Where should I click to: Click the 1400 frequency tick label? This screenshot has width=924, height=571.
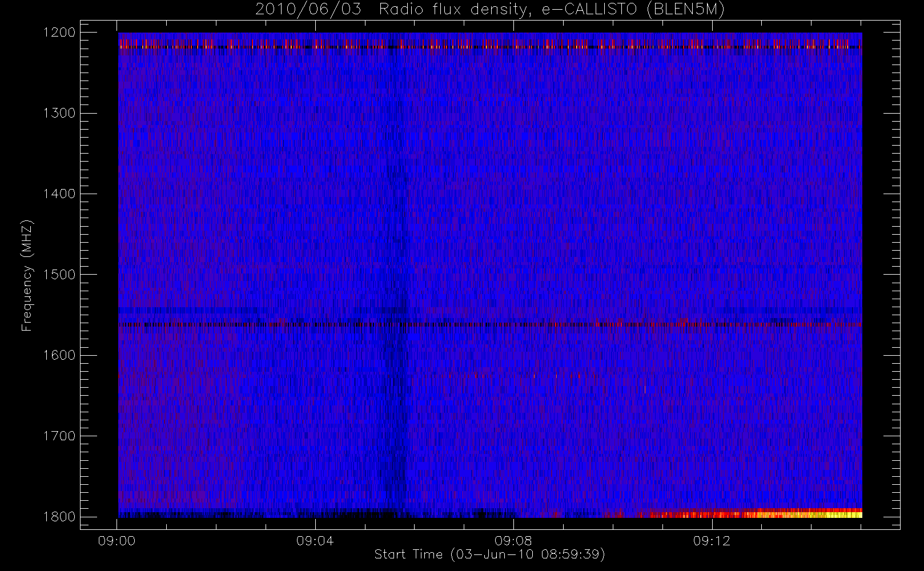[59, 194]
